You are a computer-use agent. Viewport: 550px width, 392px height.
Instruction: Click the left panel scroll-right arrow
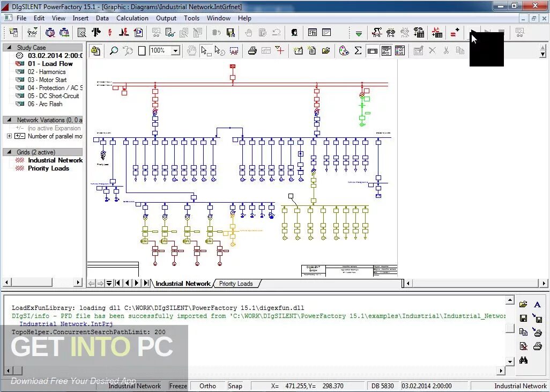coord(78,282)
